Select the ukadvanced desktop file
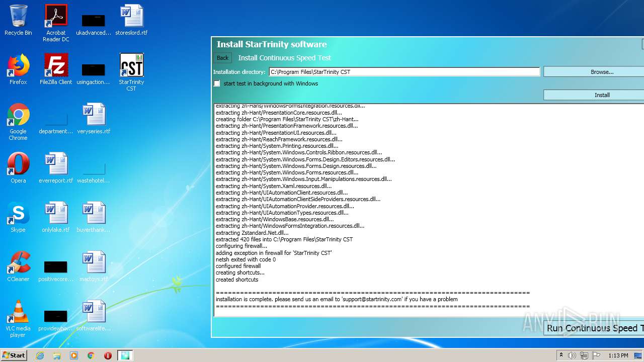The height and width of the screenshot is (362, 644). coord(94,24)
